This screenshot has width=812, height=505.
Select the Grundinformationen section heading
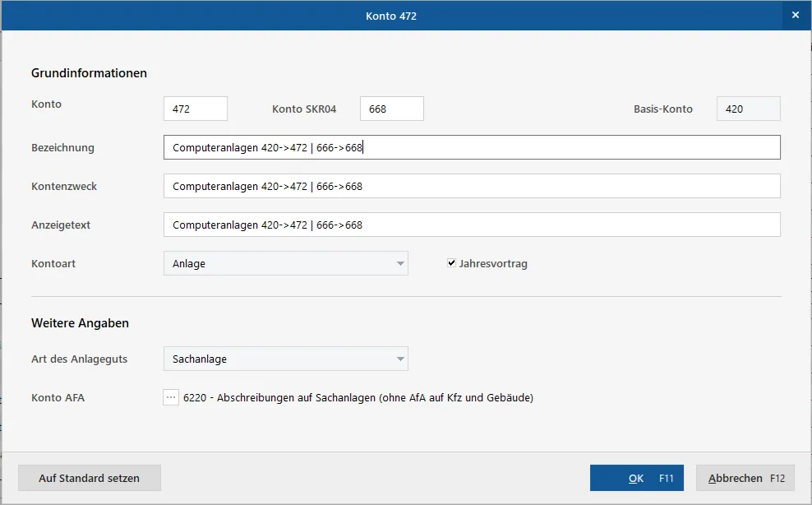pyautogui.click(x=89, y=73)
